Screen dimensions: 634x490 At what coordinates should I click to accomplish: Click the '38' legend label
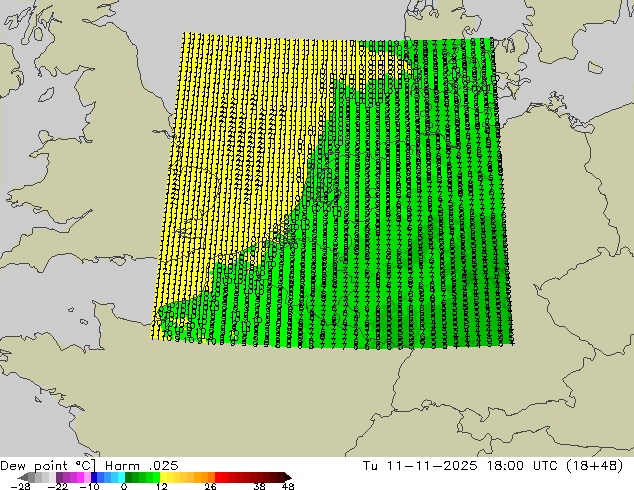tap(260, 486)
